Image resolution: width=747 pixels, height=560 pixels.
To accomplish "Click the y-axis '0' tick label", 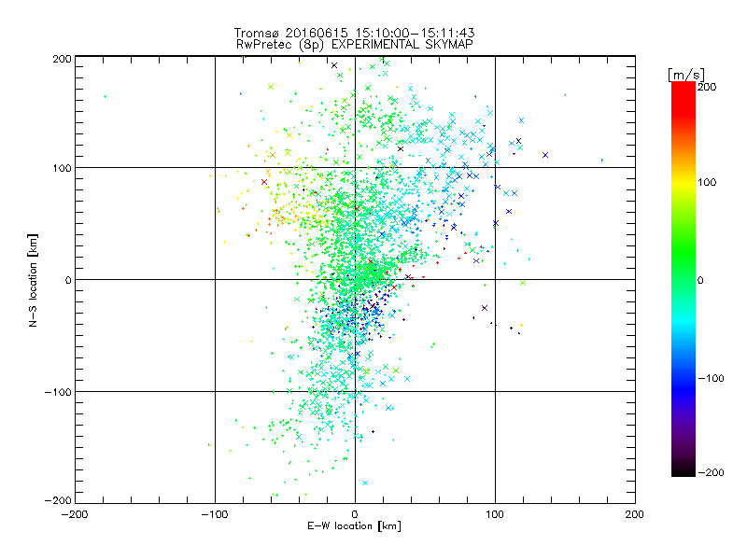I will pyautogui.click(x=68, y=280).
